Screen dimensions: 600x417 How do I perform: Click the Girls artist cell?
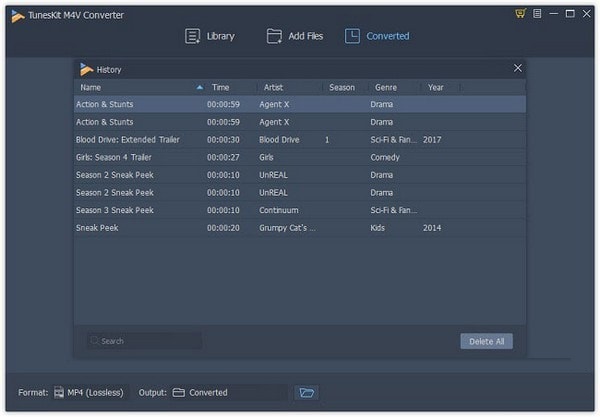tap(266, 157)
